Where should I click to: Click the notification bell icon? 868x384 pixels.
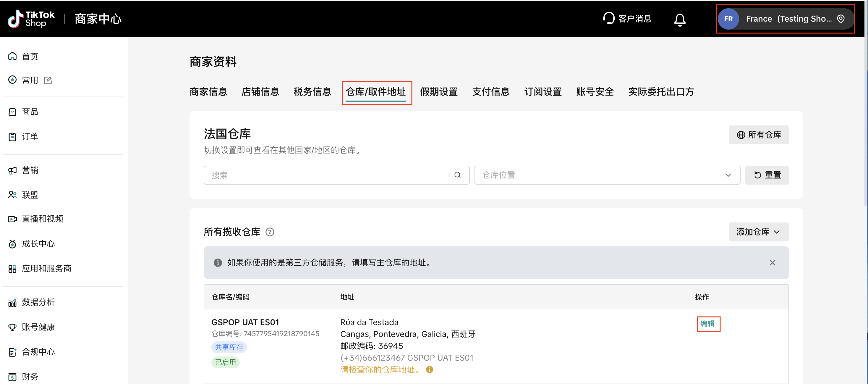click(679, 20)
